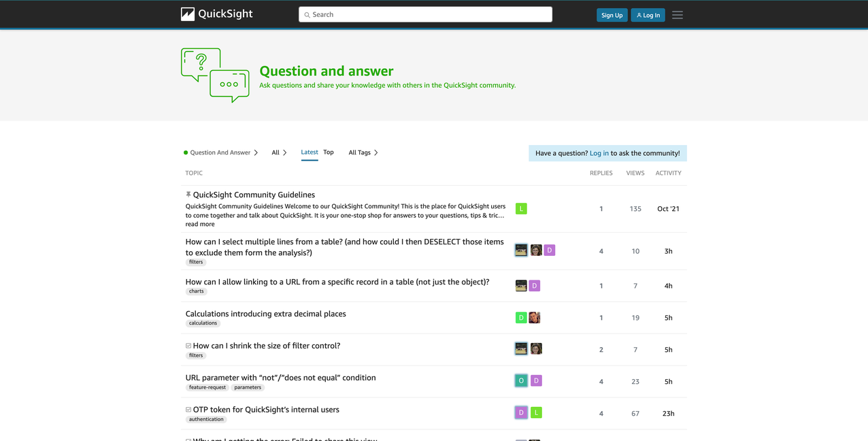This screenshot has height=441, width=868.
Task: Open green D avatar on Calculations row
Action: (x=521, y=318)
